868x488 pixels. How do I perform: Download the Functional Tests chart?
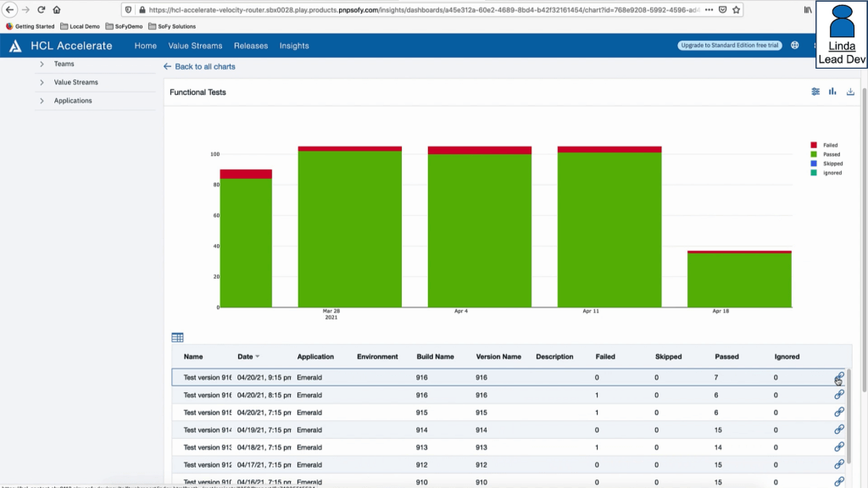(850, 91)
